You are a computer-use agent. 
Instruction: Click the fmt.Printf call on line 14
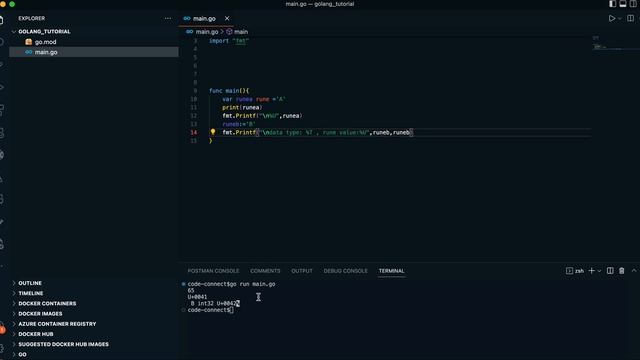point(318,132)
